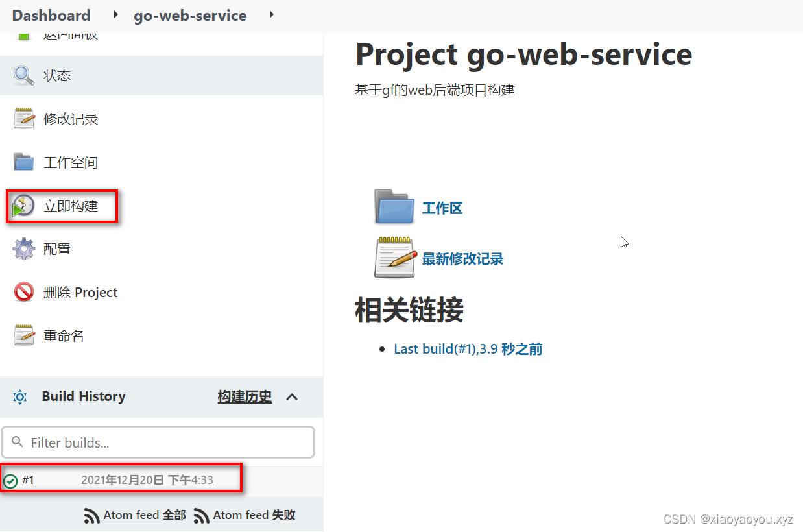Open the Atom feed 全部 link
803x532 pixels.
(145, 515)
